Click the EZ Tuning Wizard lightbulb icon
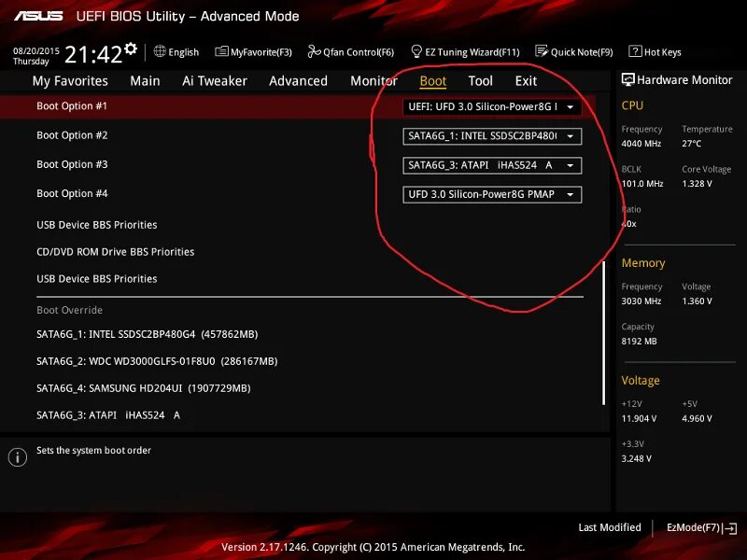Viewport: 747px width, 560px height. 416,51
